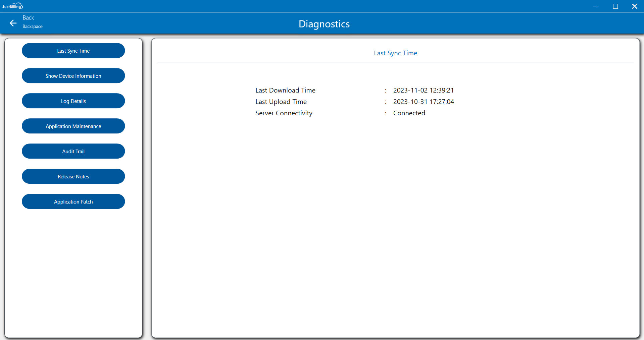Click the back arrow icon
This screenshot has height=340, width=644.
point(13,23)
